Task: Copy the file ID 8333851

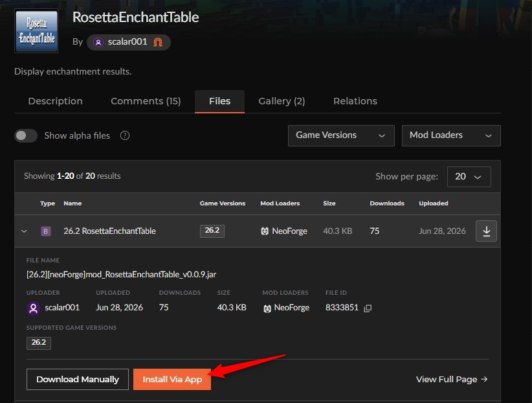Action: pos(368,308)
